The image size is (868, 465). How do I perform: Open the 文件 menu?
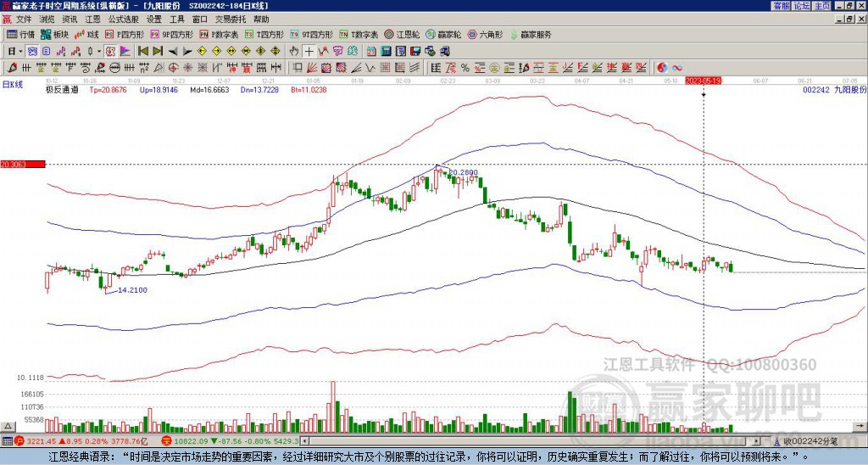click(24, 20)
